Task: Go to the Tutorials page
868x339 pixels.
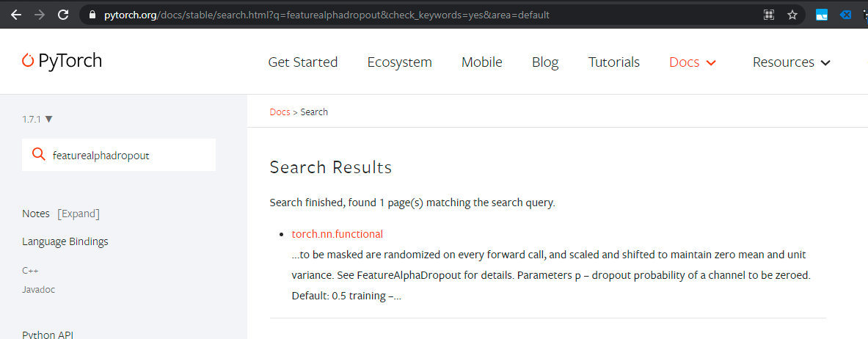Action: (x=614, y=62)
